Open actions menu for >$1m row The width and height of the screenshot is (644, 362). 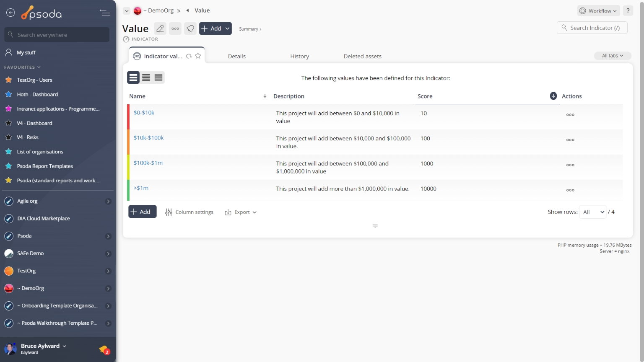tap(570, 190)
